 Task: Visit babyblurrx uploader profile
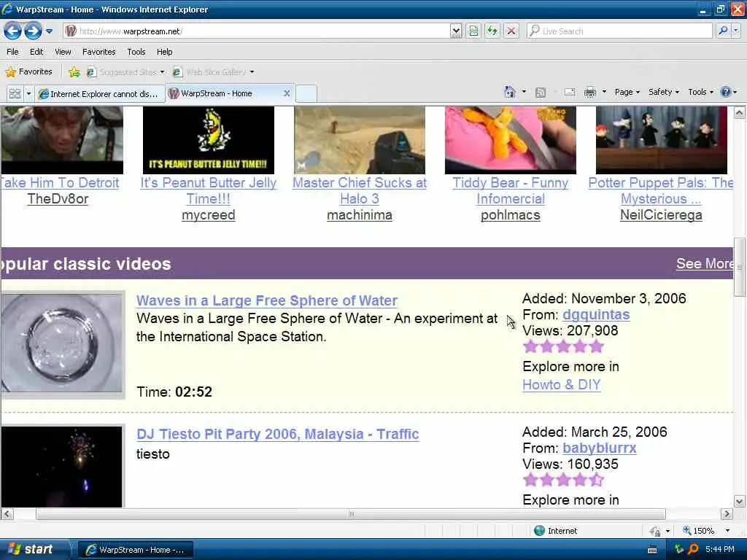pos(600,448)
